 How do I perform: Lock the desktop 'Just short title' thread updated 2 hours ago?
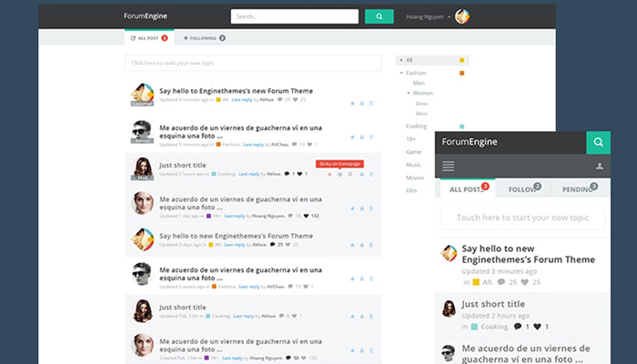(x=361, y=175)
